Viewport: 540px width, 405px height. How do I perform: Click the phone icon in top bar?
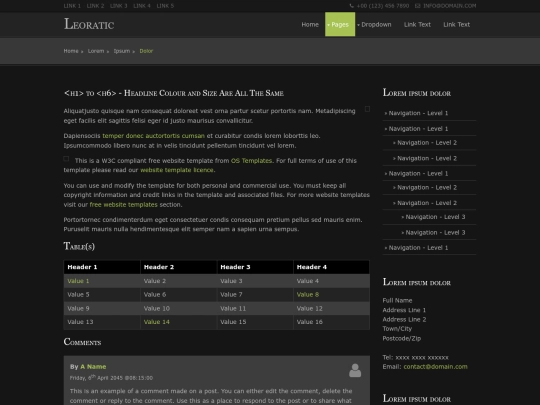[352, 6]
